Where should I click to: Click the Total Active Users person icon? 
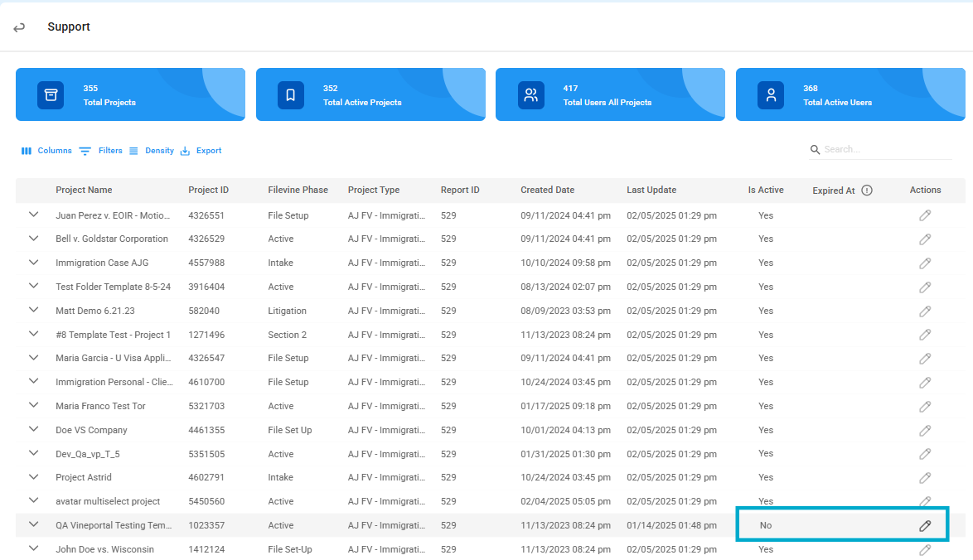771,95
